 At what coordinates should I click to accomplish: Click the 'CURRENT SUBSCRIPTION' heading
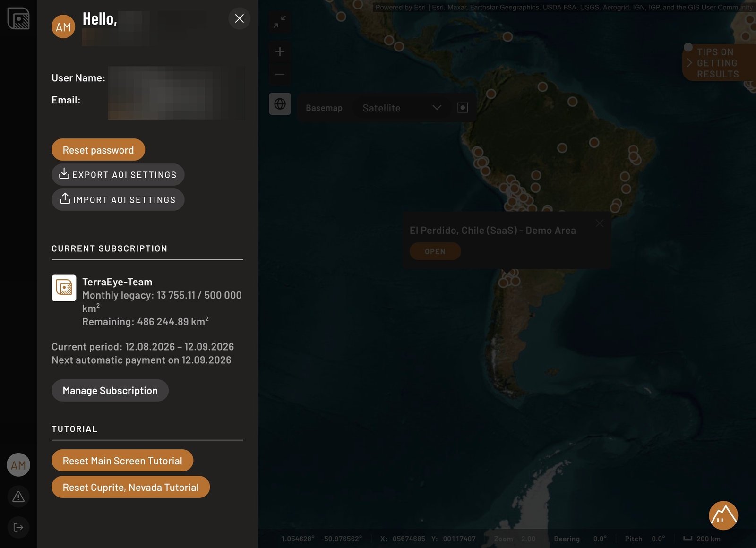click(x=110, y=248)
